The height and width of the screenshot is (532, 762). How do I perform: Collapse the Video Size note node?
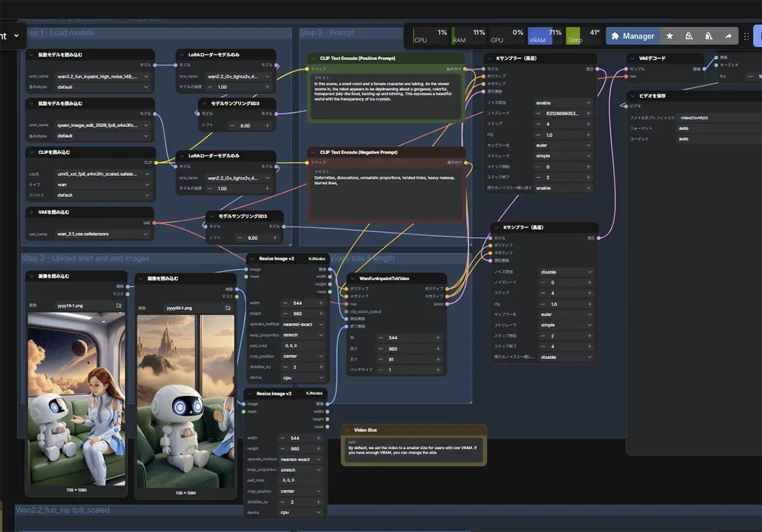coord(347,430)
